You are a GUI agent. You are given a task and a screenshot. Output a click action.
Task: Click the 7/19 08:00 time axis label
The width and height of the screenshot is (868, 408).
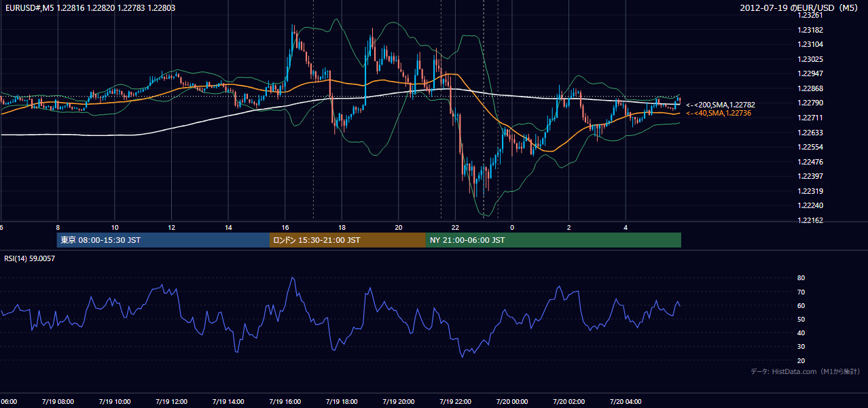[57, 401]
